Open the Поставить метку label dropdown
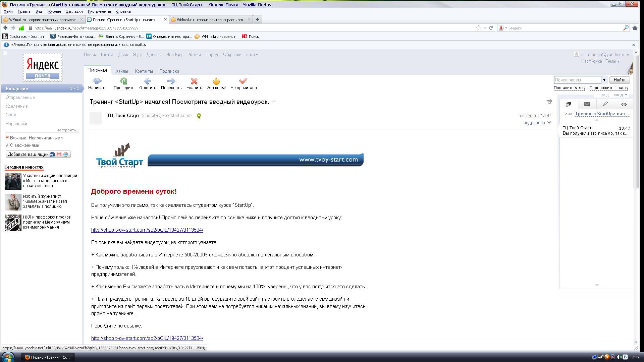Viewport: 644px width, 362px height. tap(570, 88)
